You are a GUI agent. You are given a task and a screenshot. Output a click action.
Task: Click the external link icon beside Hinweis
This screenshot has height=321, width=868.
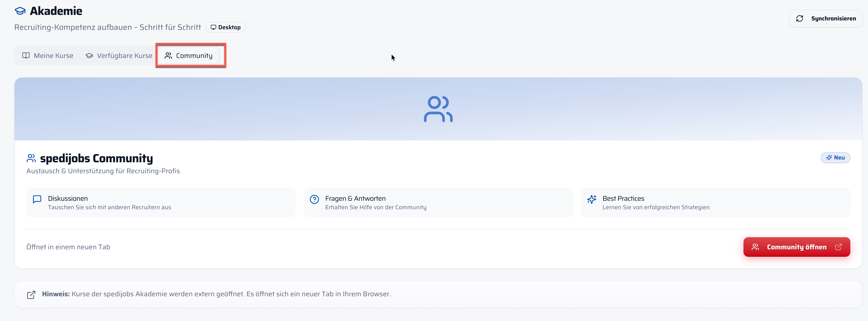31,295
